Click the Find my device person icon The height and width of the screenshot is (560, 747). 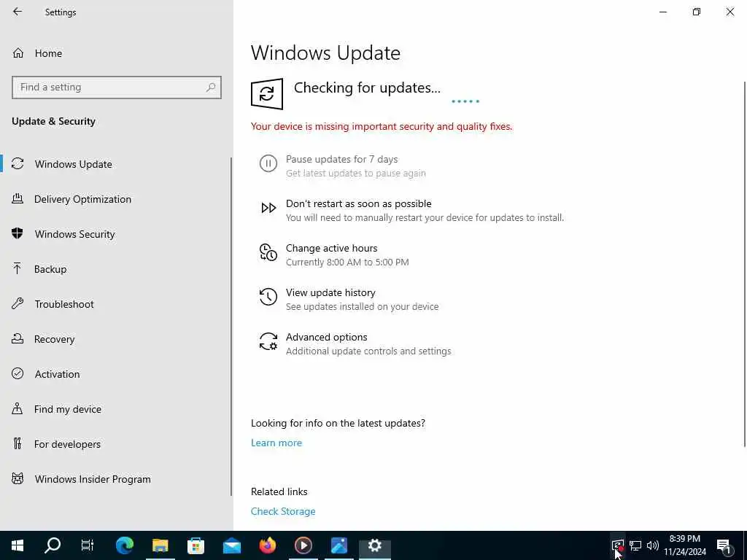18,408
